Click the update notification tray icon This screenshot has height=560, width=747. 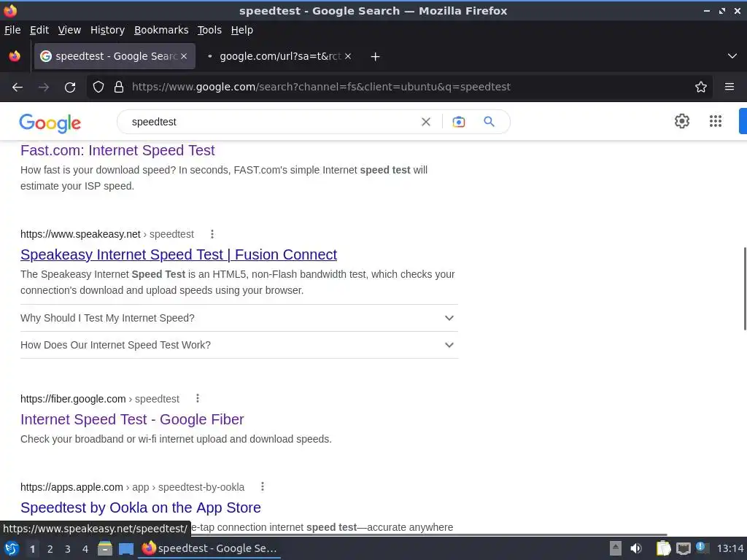[x=701, y=547]
